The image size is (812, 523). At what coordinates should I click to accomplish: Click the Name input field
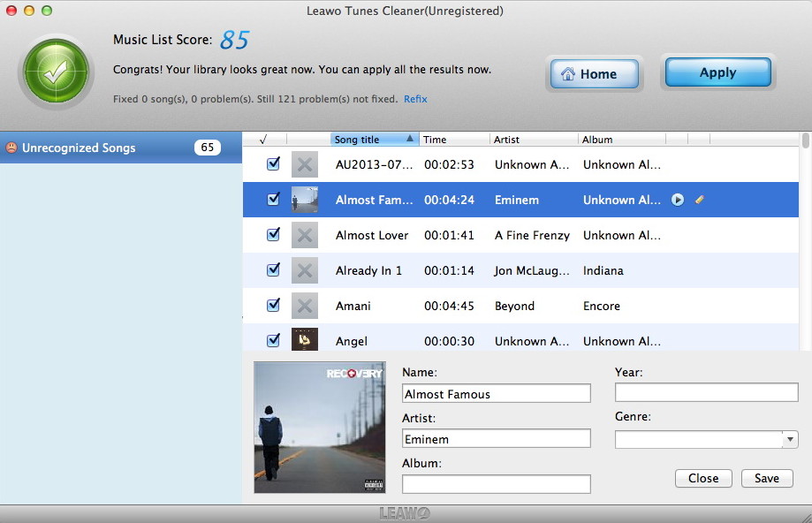(496, 393)
